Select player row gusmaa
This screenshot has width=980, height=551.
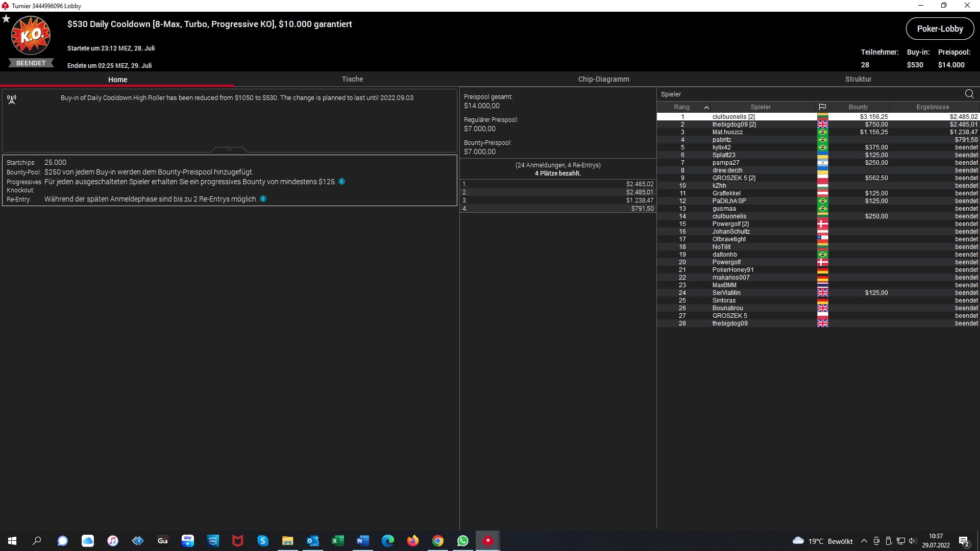(818, 209)
